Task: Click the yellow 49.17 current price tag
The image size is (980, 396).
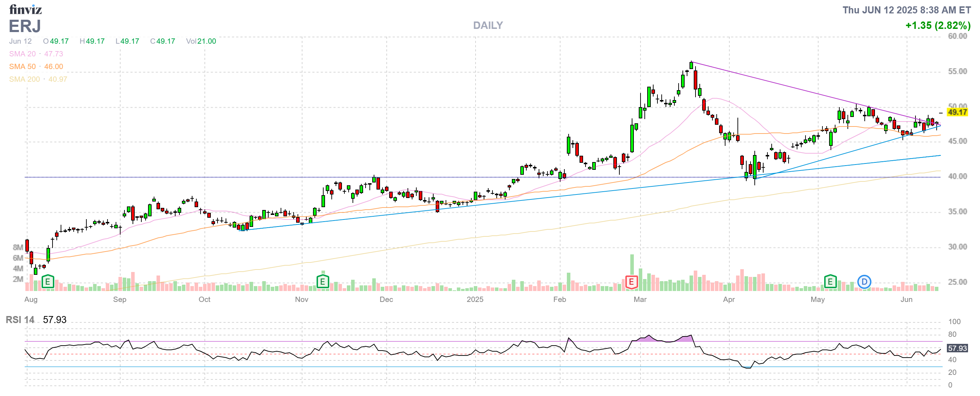Action: point(957,112)
